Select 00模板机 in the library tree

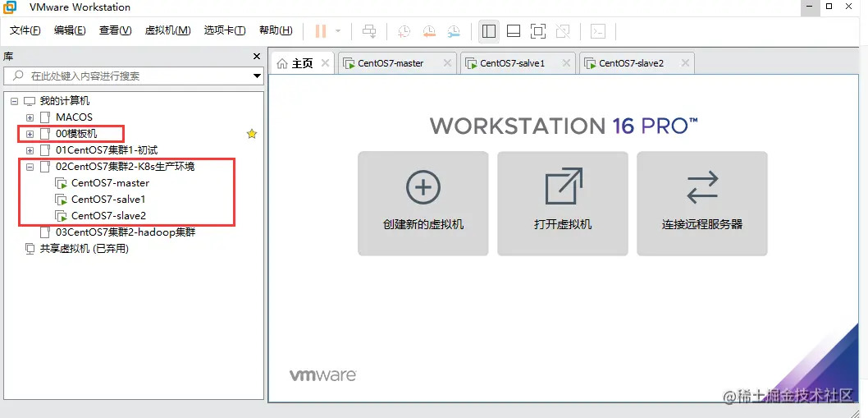[x=76, y=134]
